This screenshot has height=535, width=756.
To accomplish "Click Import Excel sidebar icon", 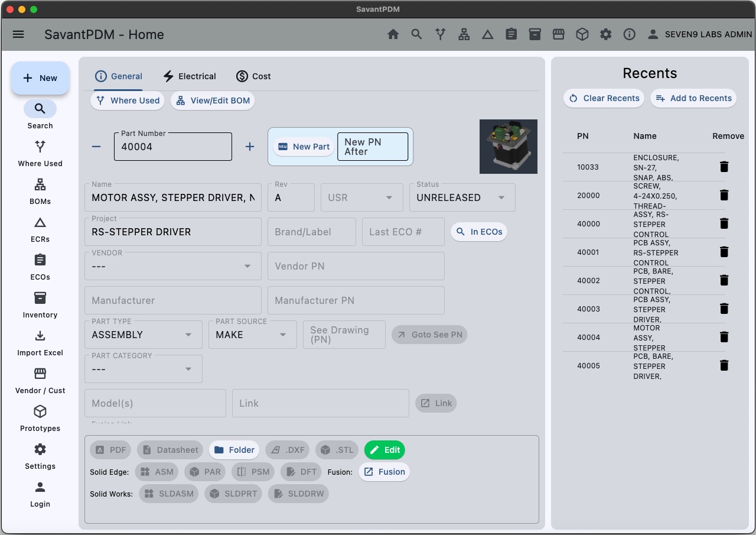I will (x=40, y=336).
